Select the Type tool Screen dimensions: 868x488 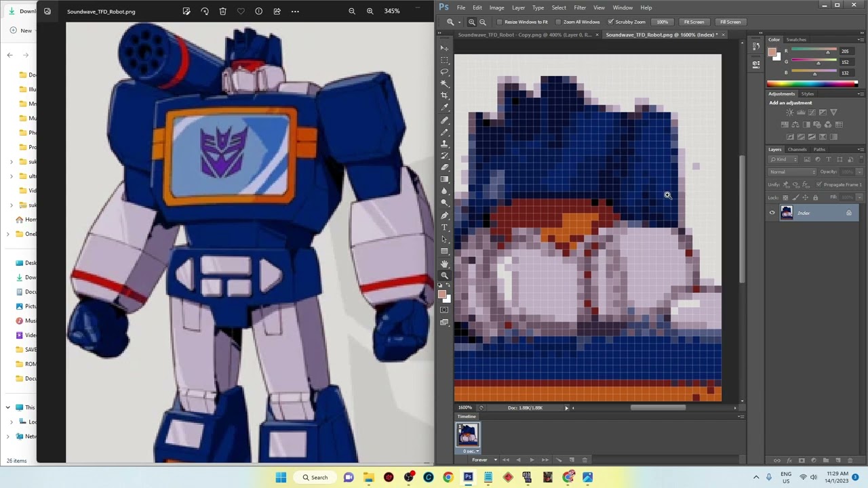pos(444,227)
